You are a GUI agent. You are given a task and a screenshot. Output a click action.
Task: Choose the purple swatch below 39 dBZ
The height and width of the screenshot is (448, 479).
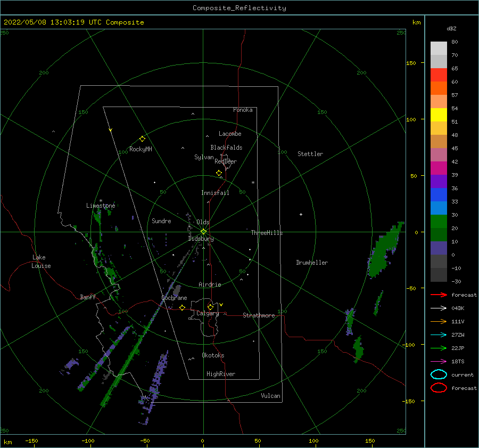pos(439,182)
